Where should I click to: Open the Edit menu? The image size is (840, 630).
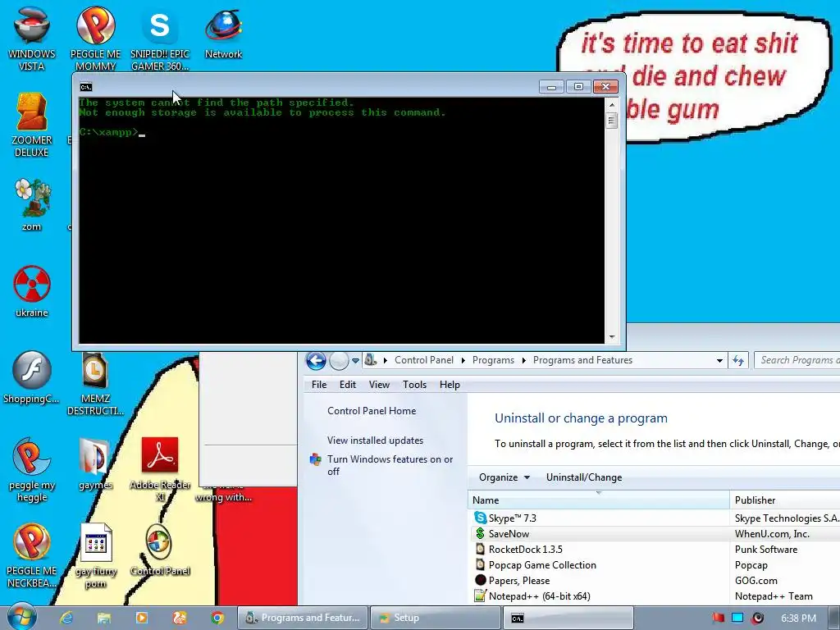tap(348, 385)
